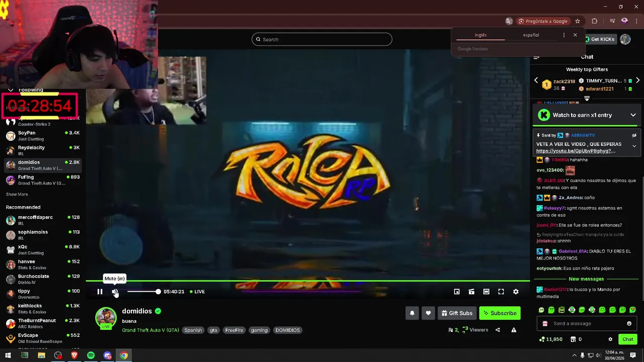Click the green Subscribe button
The height and width of the screenshot is (362, 644).
click(x=500, y=313)
